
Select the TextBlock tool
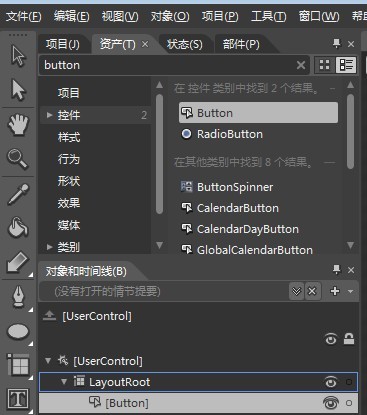point(18,399)
